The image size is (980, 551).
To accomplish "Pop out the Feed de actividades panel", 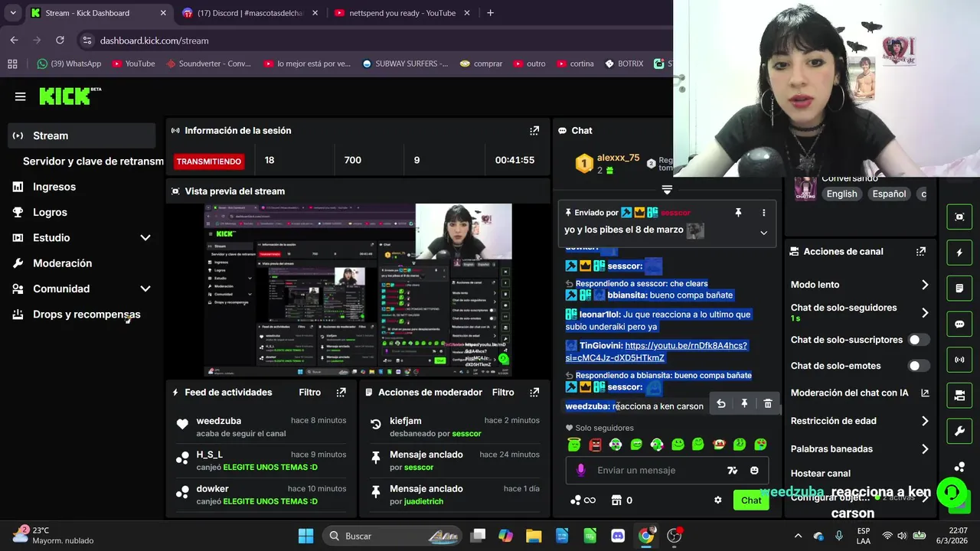I will (341, 393).
